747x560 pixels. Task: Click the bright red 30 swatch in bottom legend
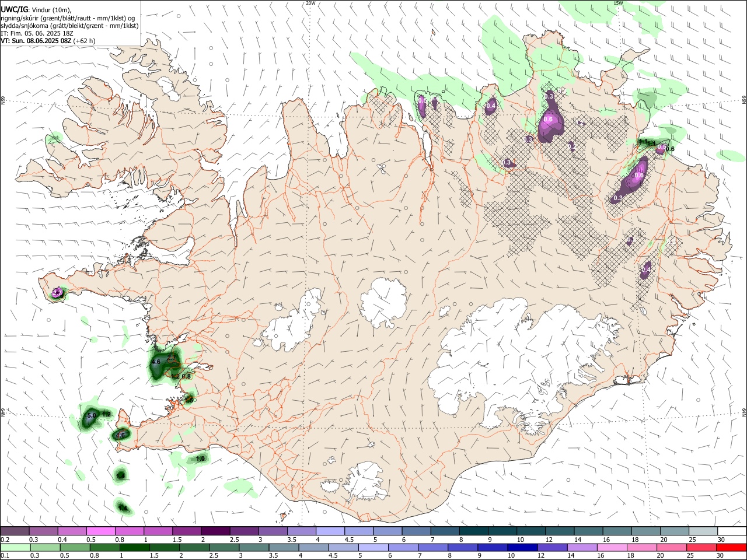732,547
